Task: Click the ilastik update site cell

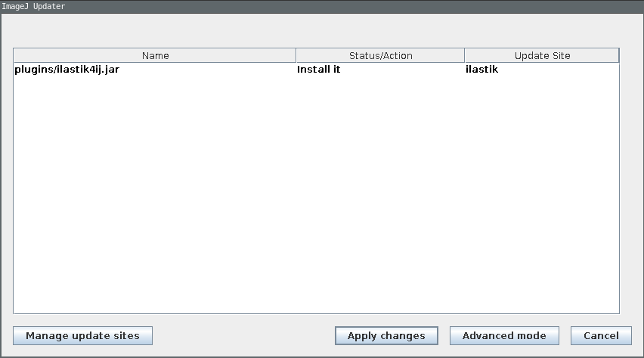Action: tap(481, 70)
